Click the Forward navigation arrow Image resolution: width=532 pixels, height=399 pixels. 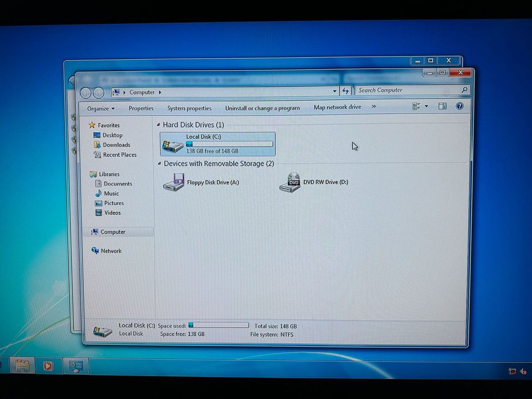click(x=99, y=92)
